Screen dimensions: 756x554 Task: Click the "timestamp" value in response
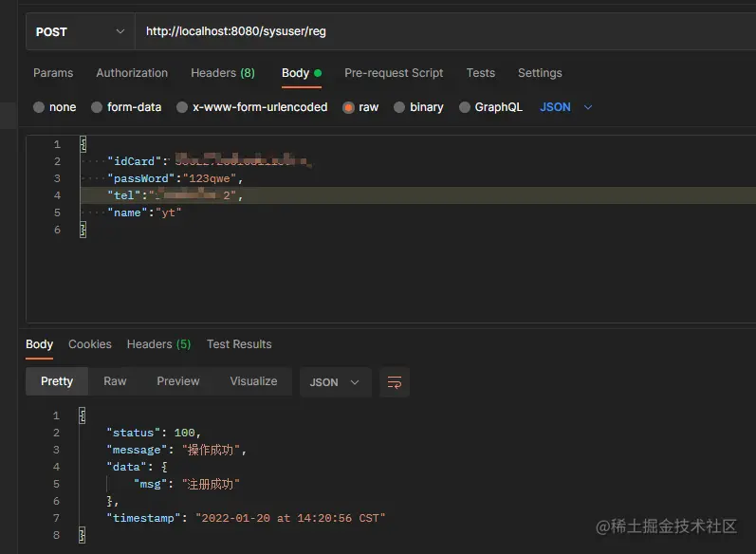pyautogui.click(x=290, y=518)
